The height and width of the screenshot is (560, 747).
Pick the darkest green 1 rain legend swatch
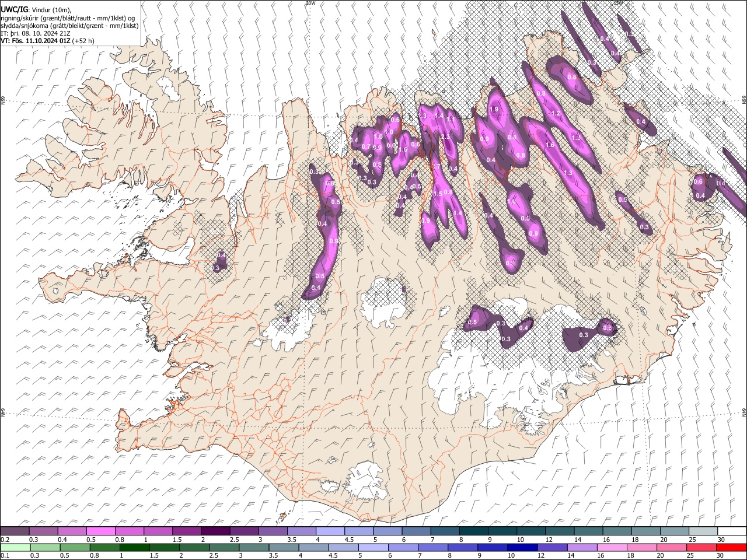(135, 547)
